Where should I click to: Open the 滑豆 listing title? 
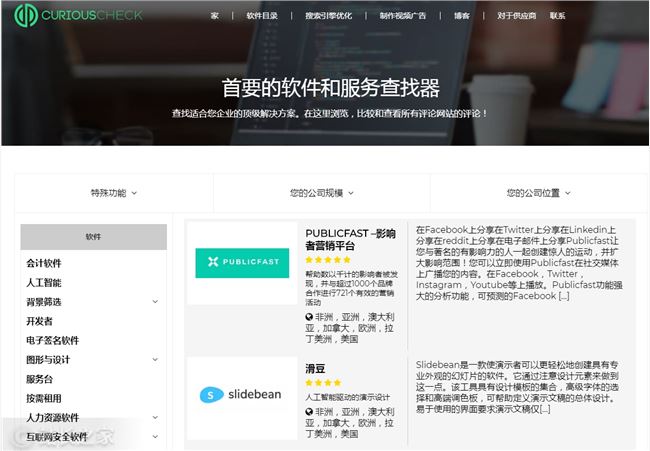pos(315,369)
